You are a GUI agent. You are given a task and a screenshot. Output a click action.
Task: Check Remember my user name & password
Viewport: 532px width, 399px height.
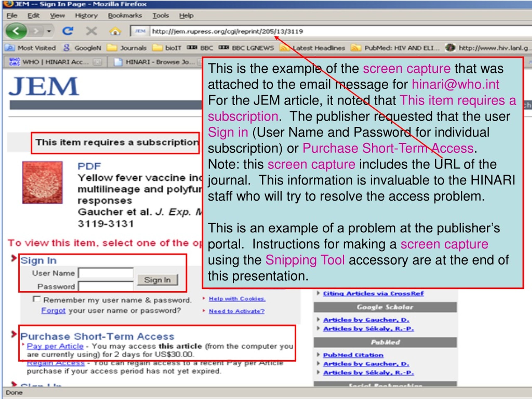point(36,299)
